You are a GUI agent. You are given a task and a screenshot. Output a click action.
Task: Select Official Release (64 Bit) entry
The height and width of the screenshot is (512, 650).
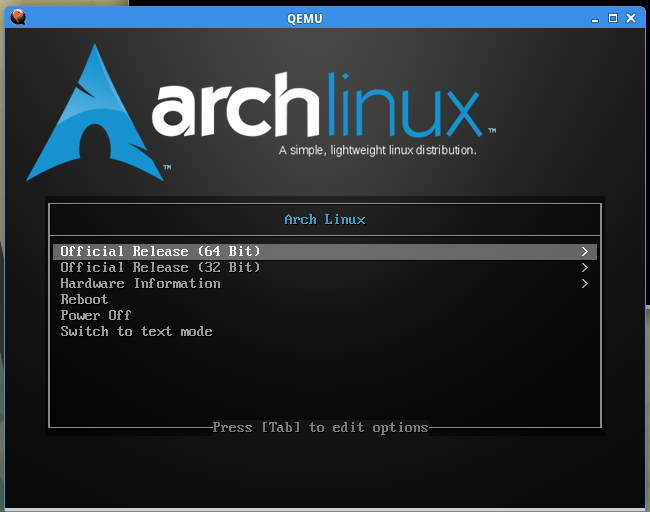coord(325,252)
